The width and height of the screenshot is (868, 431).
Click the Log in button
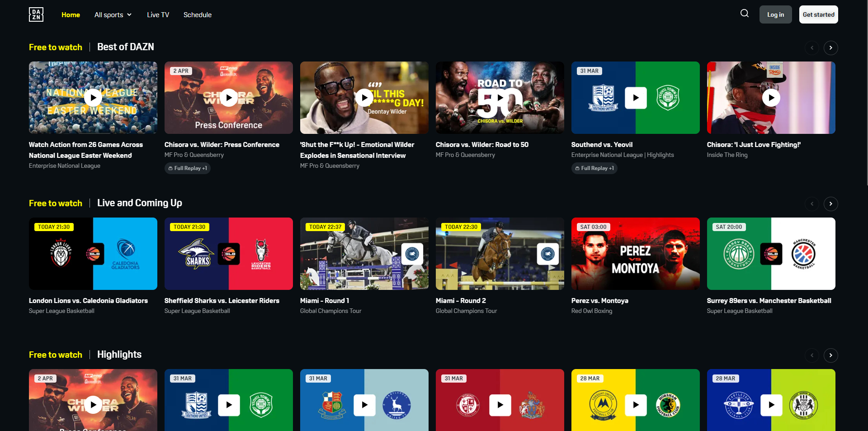click(776, 14)
